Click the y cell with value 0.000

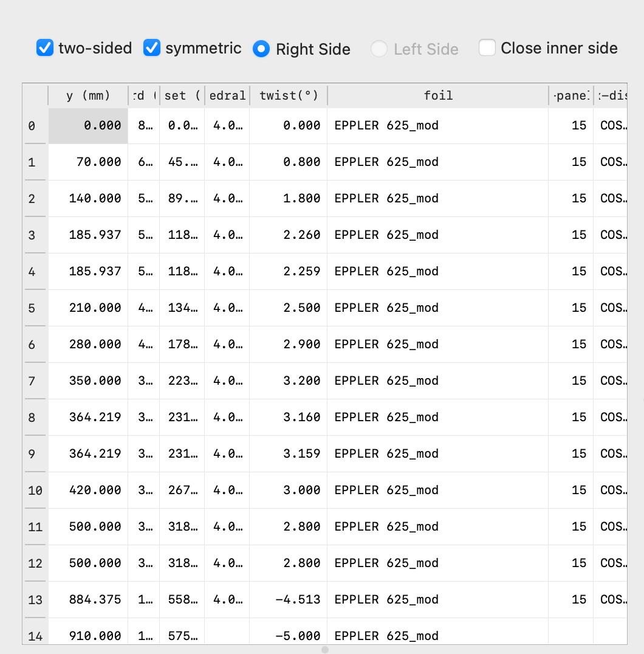pyautogui.click(x=88, y=126)
